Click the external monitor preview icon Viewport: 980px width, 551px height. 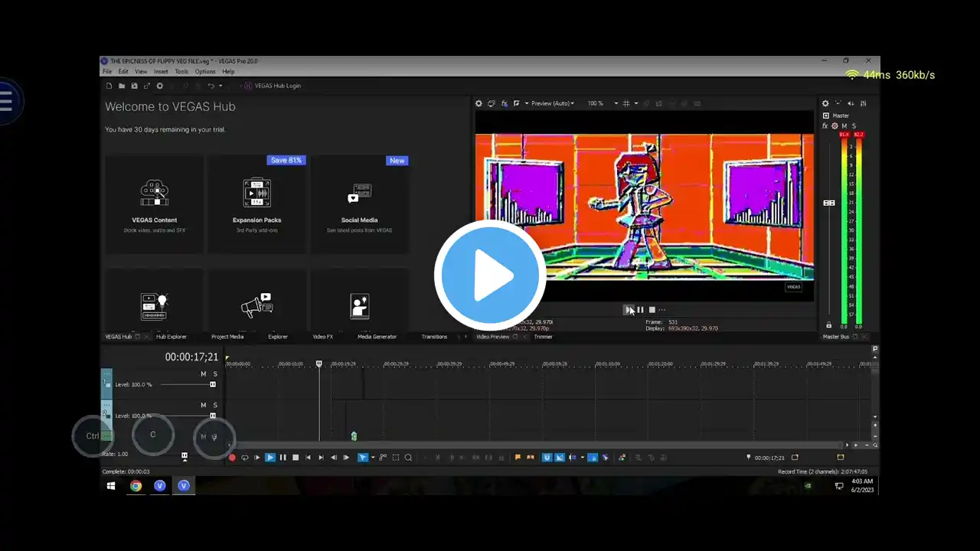[x=492, y=103]
